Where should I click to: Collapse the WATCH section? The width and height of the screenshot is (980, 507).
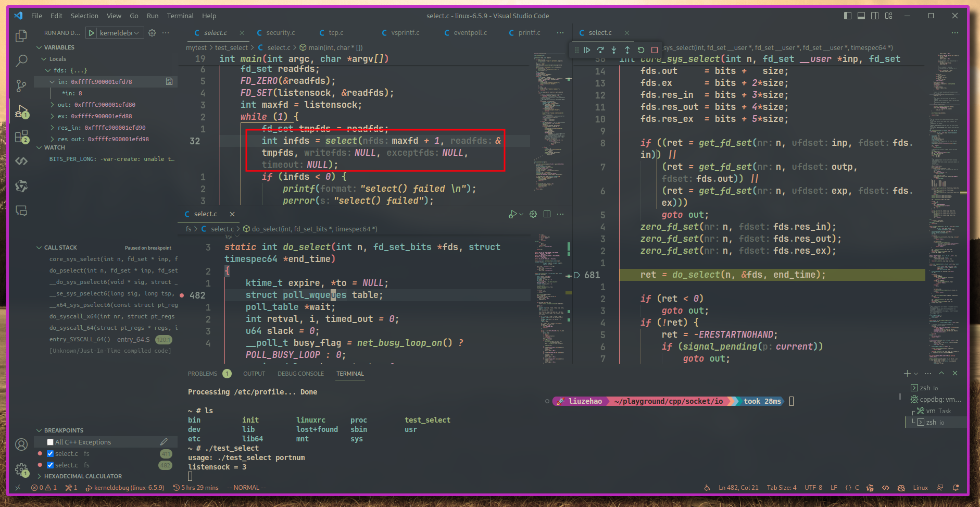39,147
